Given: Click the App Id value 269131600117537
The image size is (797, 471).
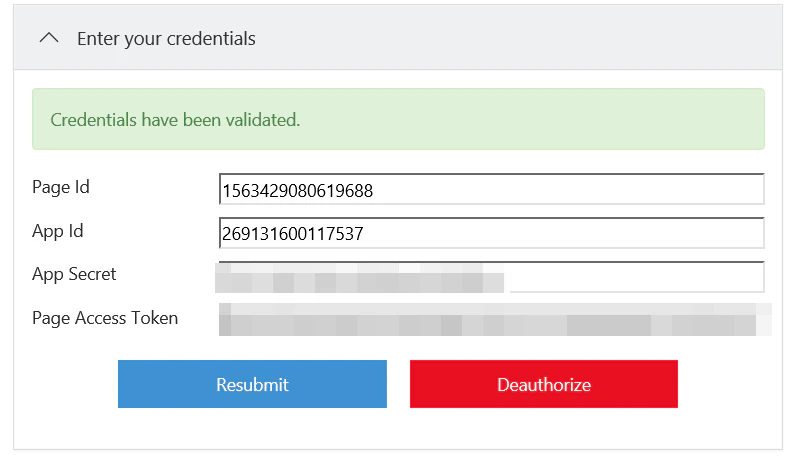Looking at the screenshot, I should (x=293, y=234).
